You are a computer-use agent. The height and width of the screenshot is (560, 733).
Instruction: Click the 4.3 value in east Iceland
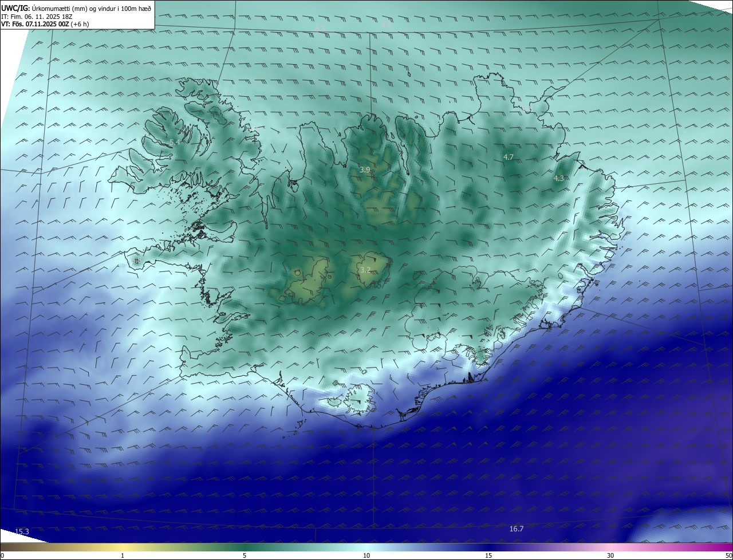pyautogui.click(x=559, y=179)
